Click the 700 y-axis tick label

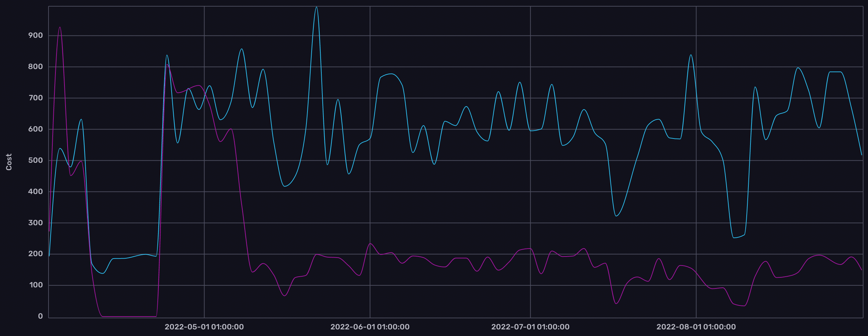point(35,98)
